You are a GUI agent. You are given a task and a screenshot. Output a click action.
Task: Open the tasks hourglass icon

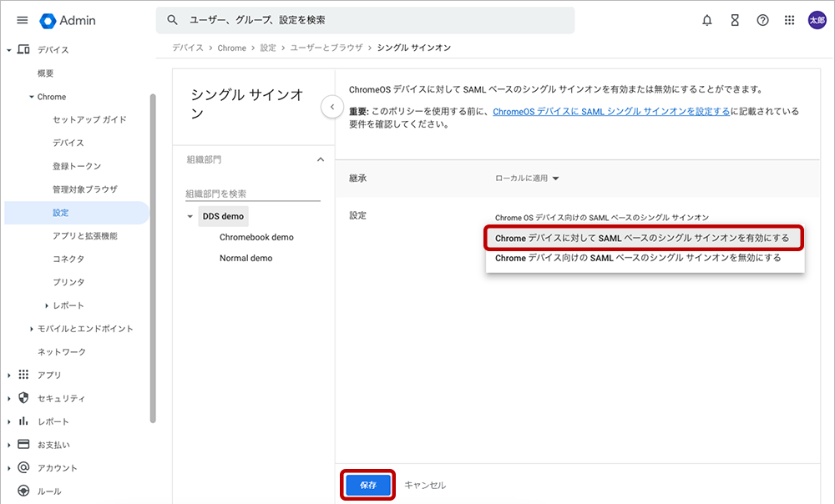coord(735,20)
